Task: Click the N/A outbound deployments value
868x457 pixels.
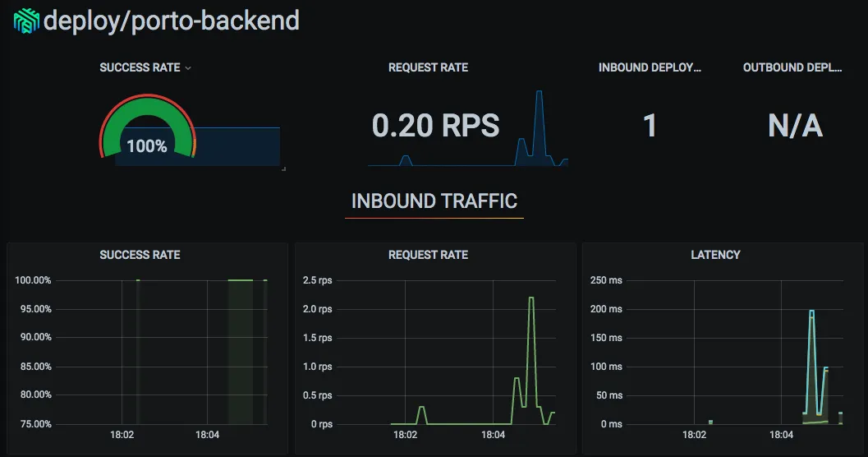Action: [x=795, y=126]
